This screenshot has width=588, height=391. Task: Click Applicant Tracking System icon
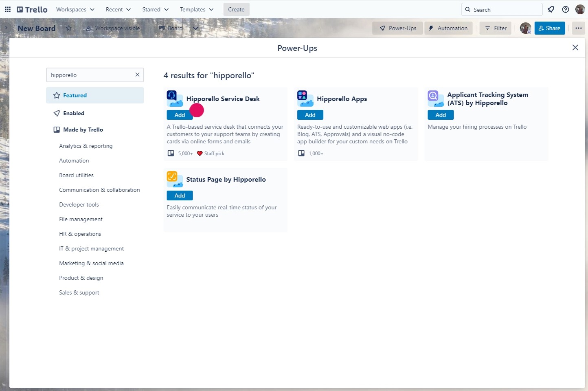pyautogui.click(x=436, y=99)
